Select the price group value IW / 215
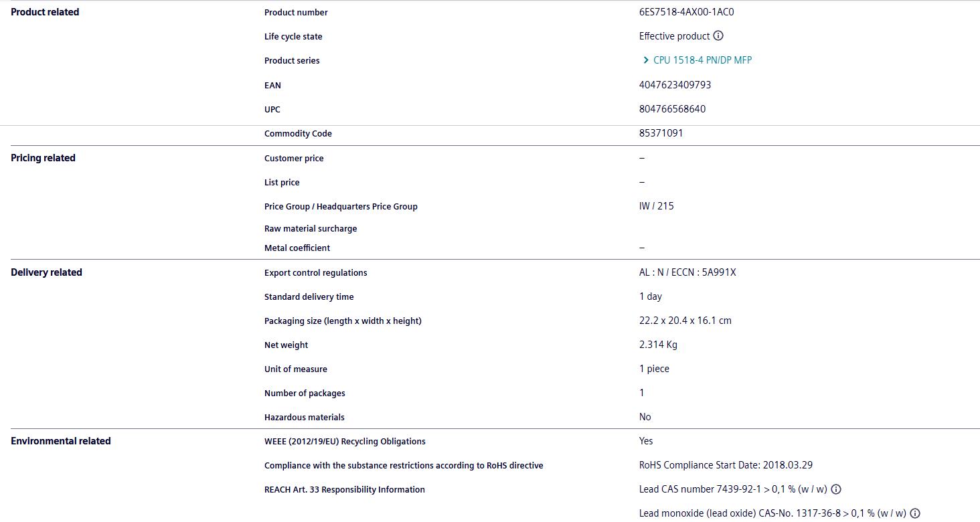 coord(656,206)
